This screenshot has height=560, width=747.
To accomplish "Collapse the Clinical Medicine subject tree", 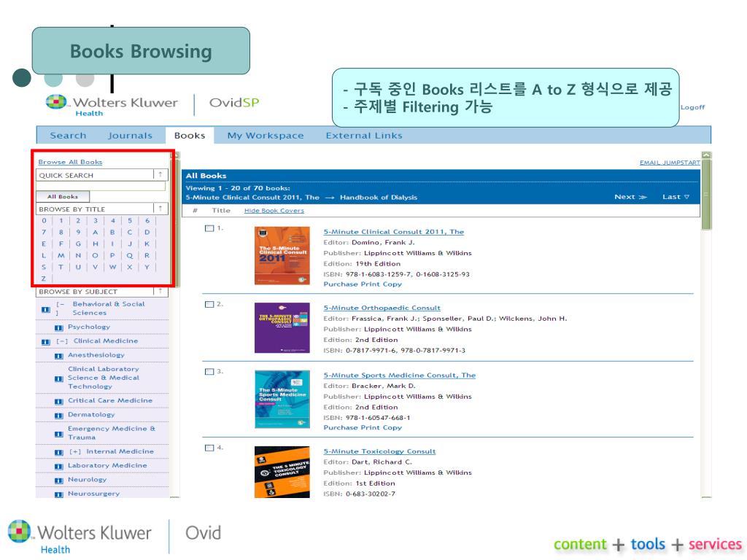I will [x=62, y=341].
